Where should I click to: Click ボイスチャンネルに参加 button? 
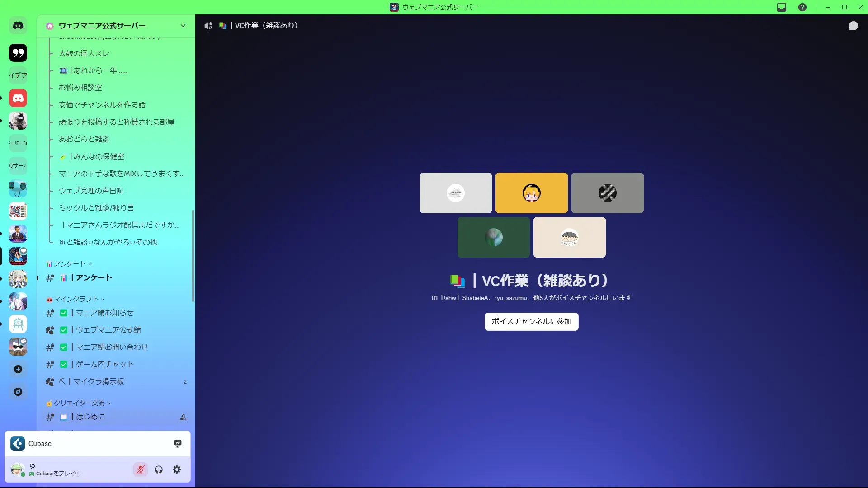coord(531,321)
